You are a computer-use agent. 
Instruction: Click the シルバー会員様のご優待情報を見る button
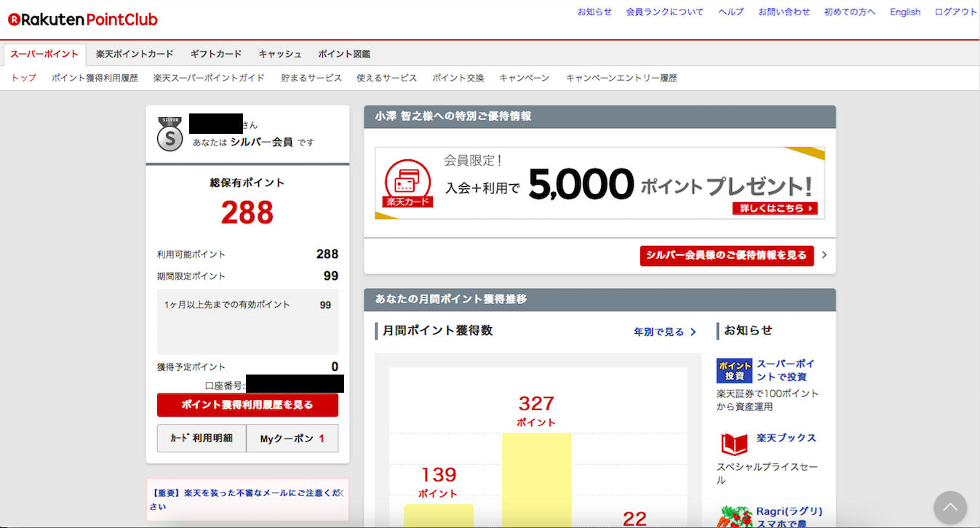pyautogui.click(x=727, y=255)
